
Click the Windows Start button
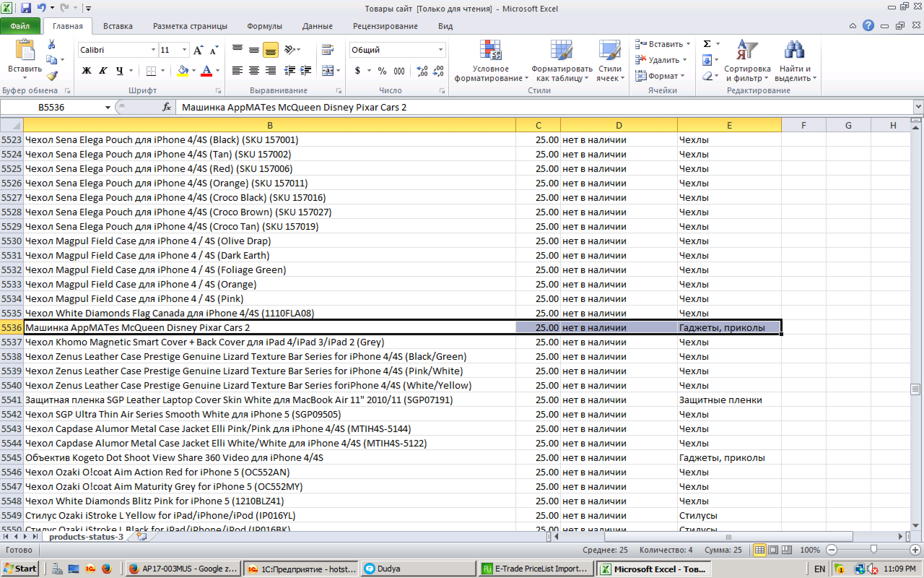click(x=21, y=569)
